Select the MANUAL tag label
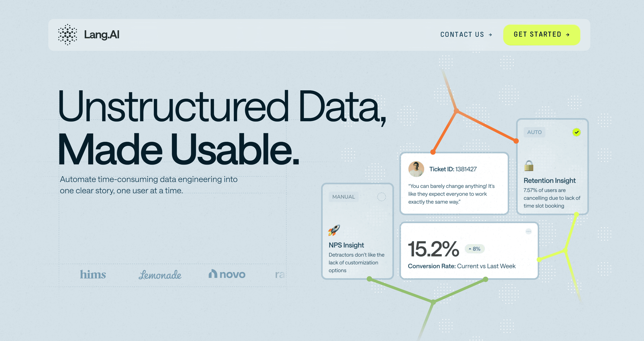644x341 pixels. pos(343,197)
